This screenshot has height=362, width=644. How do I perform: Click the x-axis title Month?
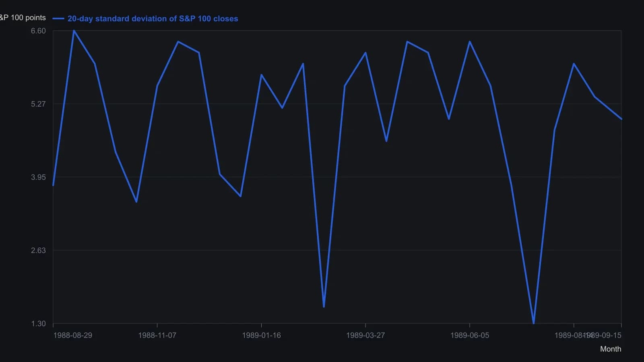pyautogui.click(x=611, y=349)
